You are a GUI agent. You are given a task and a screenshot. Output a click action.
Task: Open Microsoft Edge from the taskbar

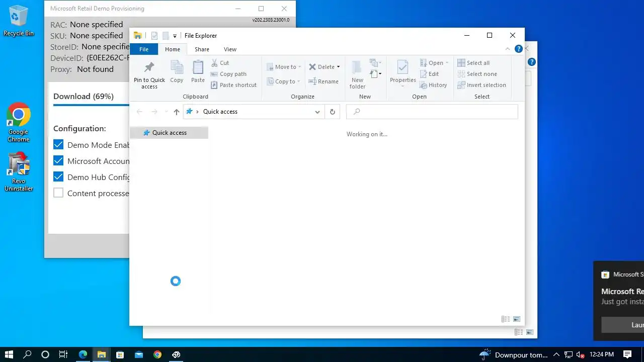pyautogui.click(x=83, y=354)
